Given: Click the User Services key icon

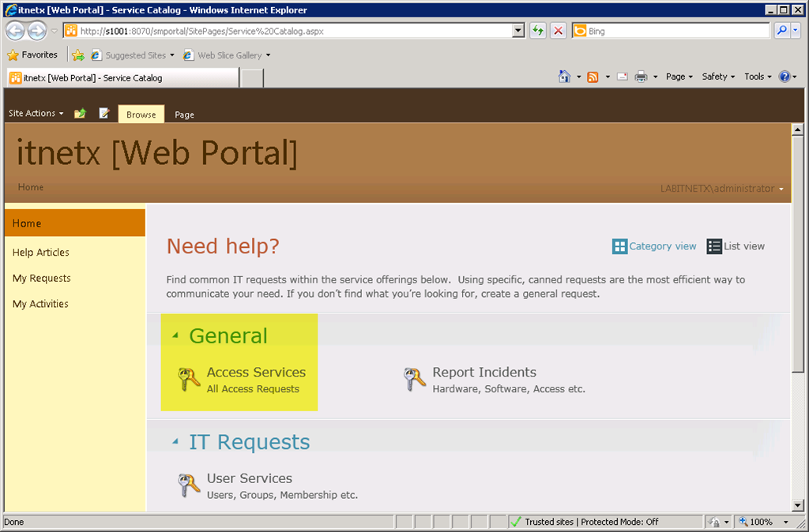Looking at the screenshot, I should tap(189, 485).
